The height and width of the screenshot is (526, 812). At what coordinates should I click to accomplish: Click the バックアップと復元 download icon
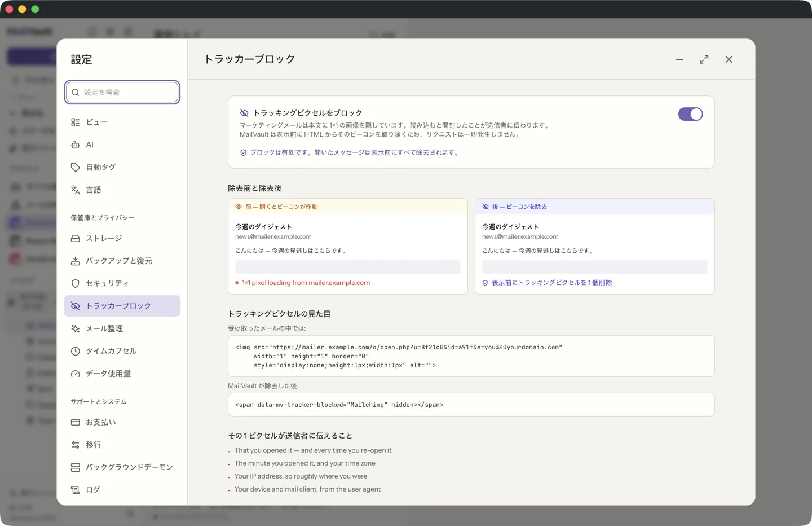point(75,261)
